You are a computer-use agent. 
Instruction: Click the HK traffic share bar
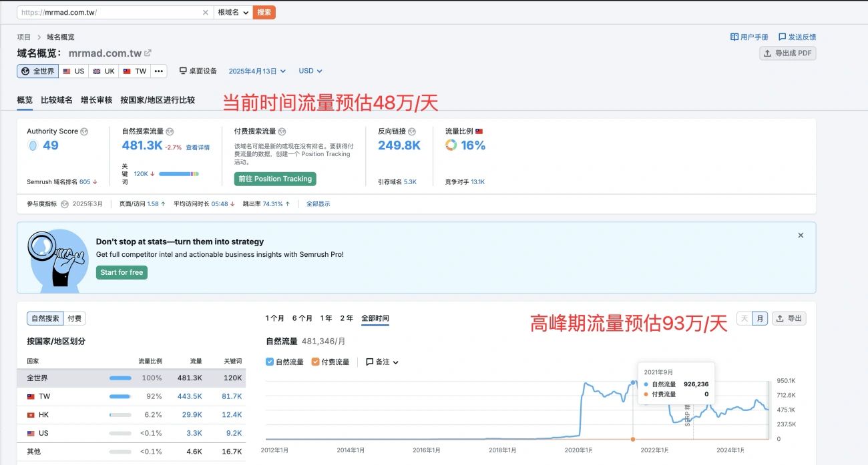point(120,415)
